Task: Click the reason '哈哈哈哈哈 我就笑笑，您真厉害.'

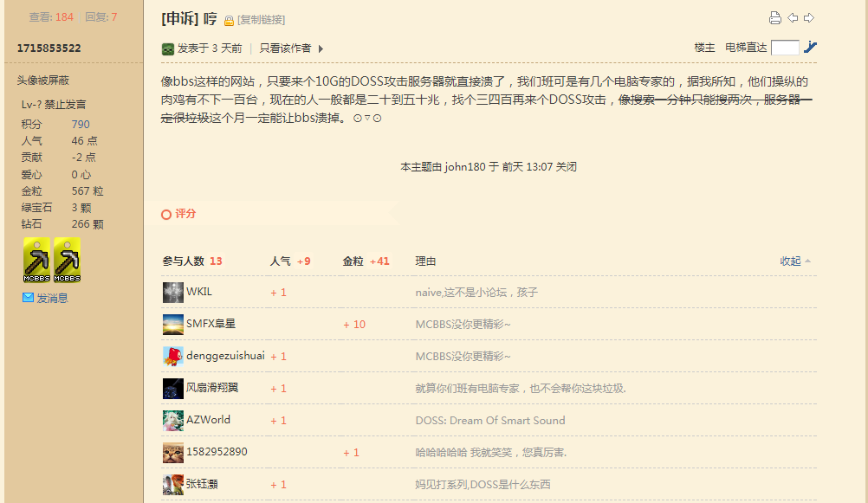Action: [491, 453]
